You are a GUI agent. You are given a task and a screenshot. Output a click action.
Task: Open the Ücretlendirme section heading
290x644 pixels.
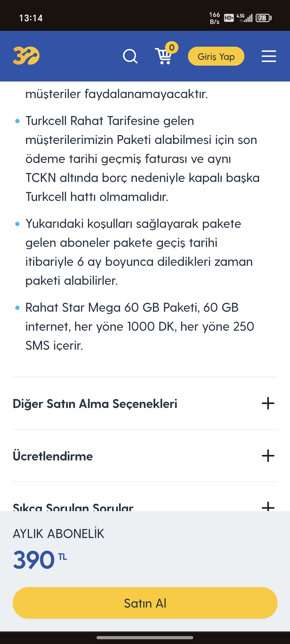pos(53,456)
